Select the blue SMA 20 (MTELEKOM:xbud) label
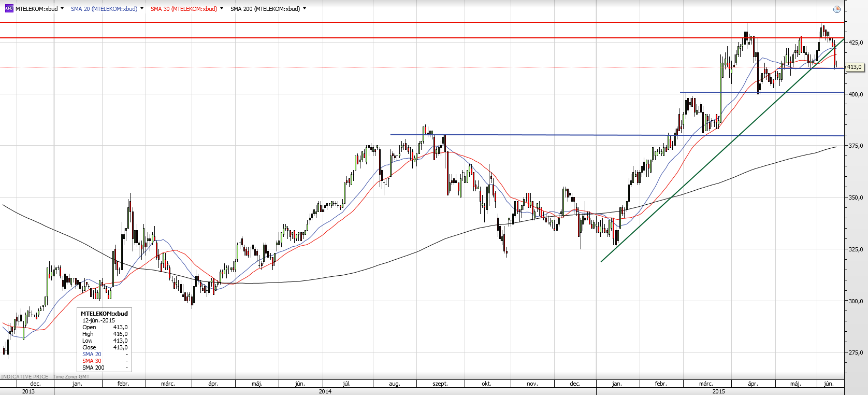868x395 pixels. click(104, 9)
